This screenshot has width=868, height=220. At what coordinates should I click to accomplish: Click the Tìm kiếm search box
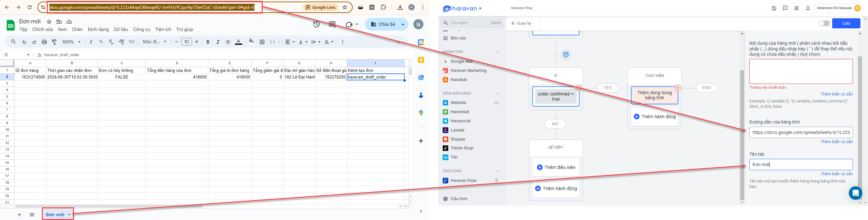click(x=472, y=23)
